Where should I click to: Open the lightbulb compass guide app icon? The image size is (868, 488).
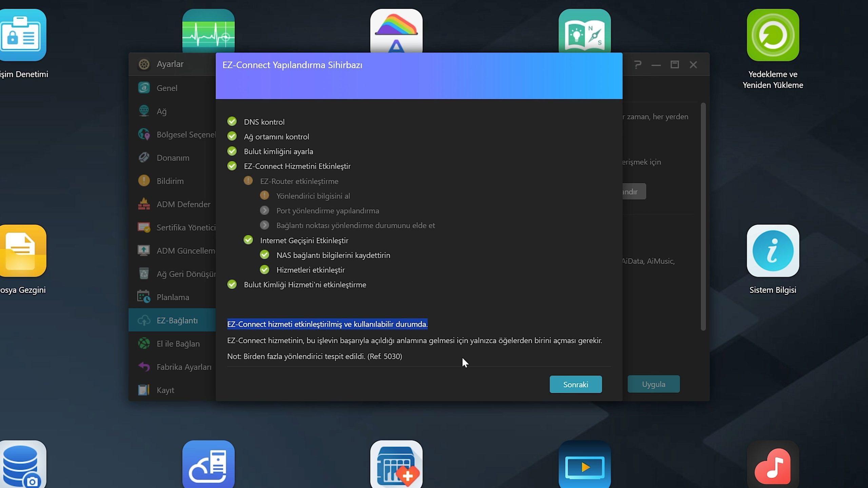[x=584, y=31]
